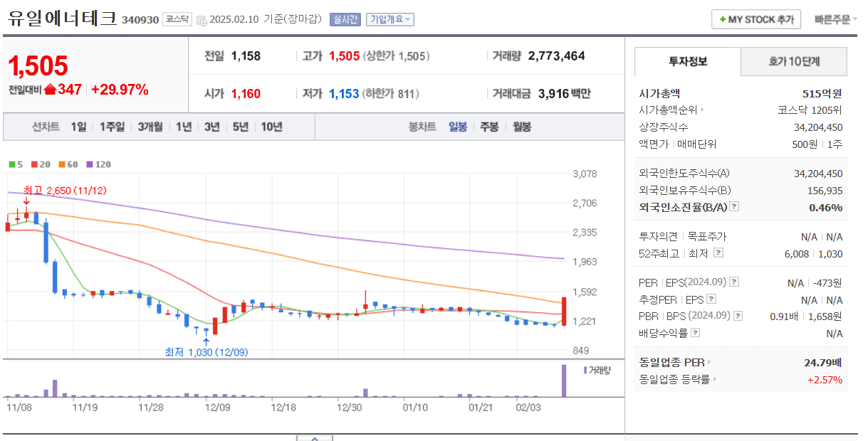This screenshot has height=441, width=868.
Task: Click the green plus icon in MY STOCK 추가
Action: point(723,20)
